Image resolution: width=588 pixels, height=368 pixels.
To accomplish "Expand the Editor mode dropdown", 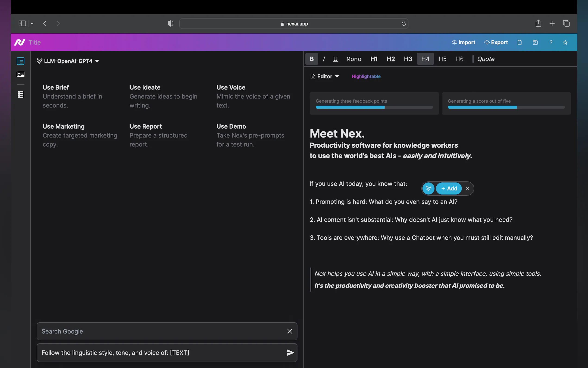I will point(325,76).
